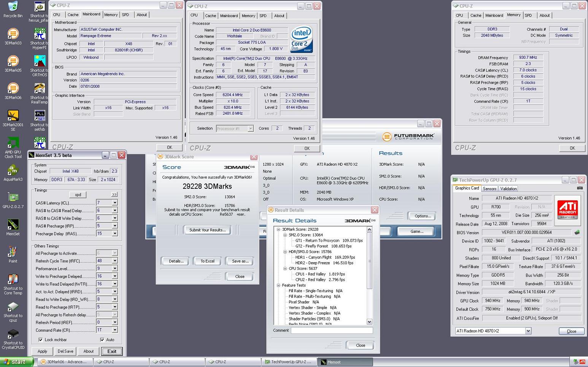Viewport: 588px width, 367px height.
Task: Open the GPU-Z graphics card selector dropdown
Action: point(528,331)
